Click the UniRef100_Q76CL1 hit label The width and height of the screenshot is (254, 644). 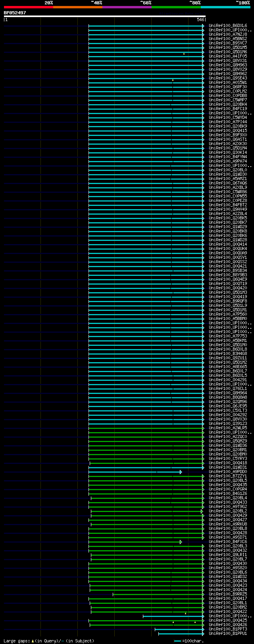(228, 389)
